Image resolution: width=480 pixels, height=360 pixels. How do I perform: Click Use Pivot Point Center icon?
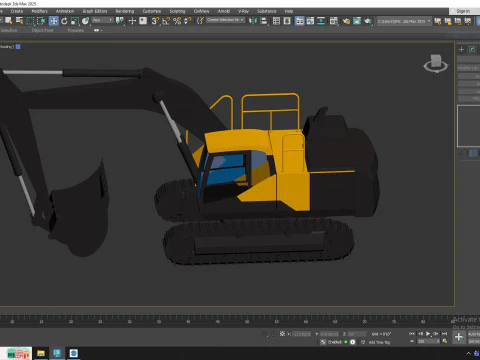119,21
